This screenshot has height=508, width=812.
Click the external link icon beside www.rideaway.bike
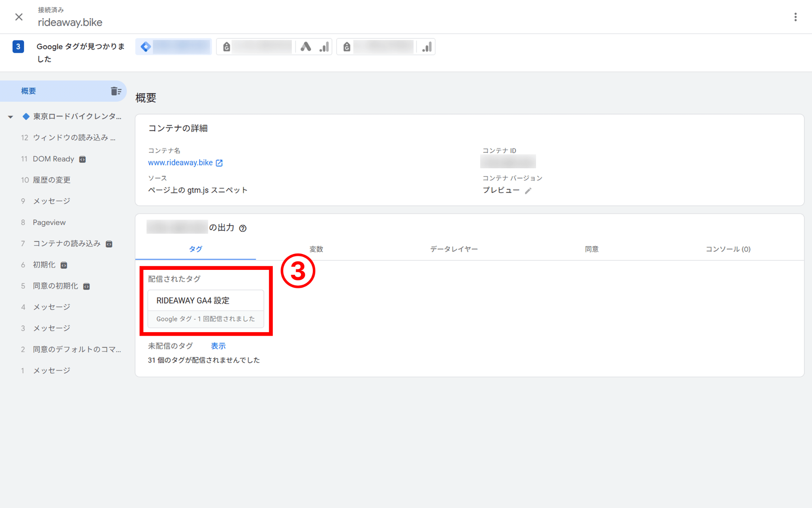click(219, 162)
